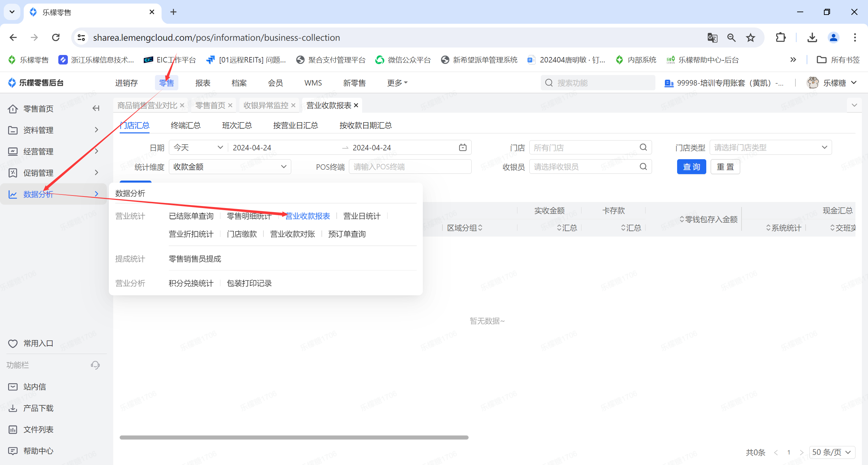Open the 会员 top menu
Screen dimensions: 868x465
(x=275, y=83)
